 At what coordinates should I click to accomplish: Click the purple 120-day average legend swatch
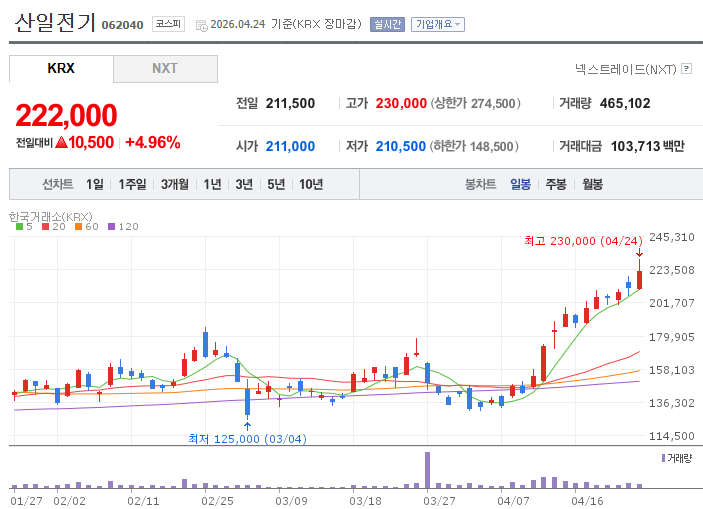pos(112,227)
